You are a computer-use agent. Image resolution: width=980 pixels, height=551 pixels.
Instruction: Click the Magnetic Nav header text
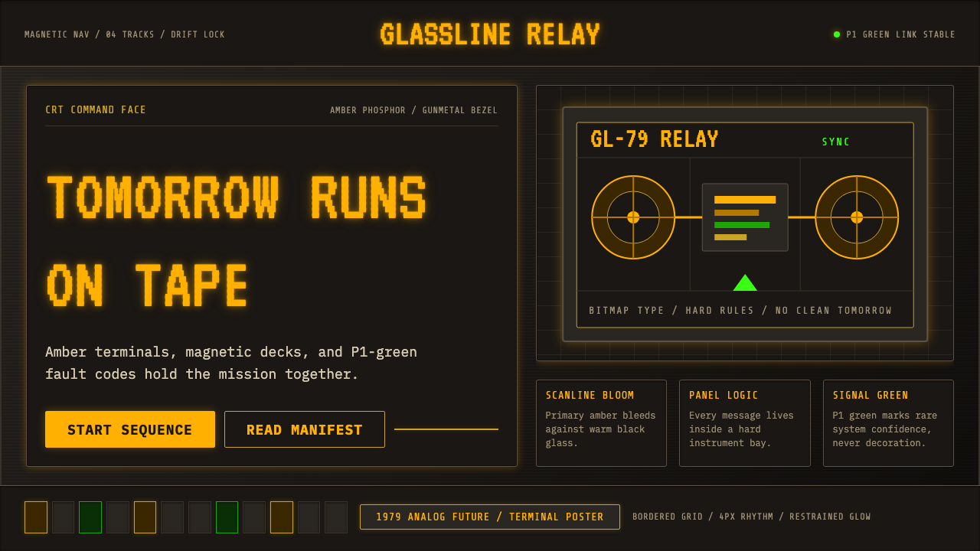tap(125, 34)
